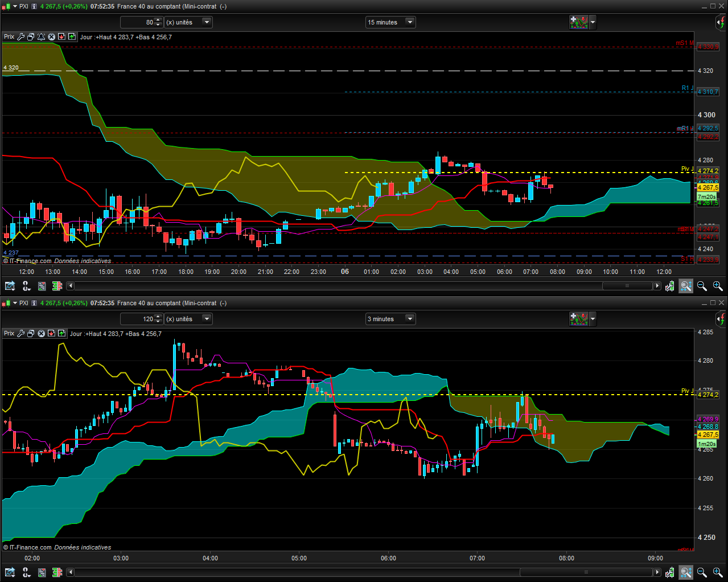
Task: Show instrument info icon in bottom chart header
Action: coord(34,303)
